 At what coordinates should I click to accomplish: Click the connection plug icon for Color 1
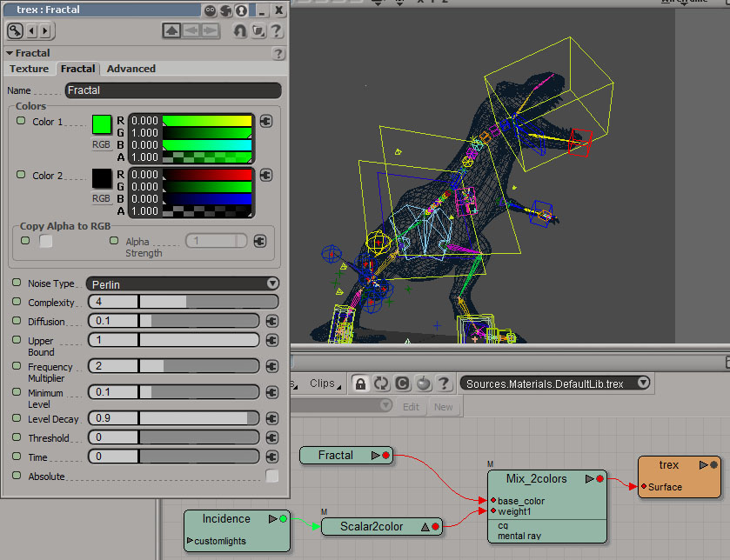(x=266, y=122)
